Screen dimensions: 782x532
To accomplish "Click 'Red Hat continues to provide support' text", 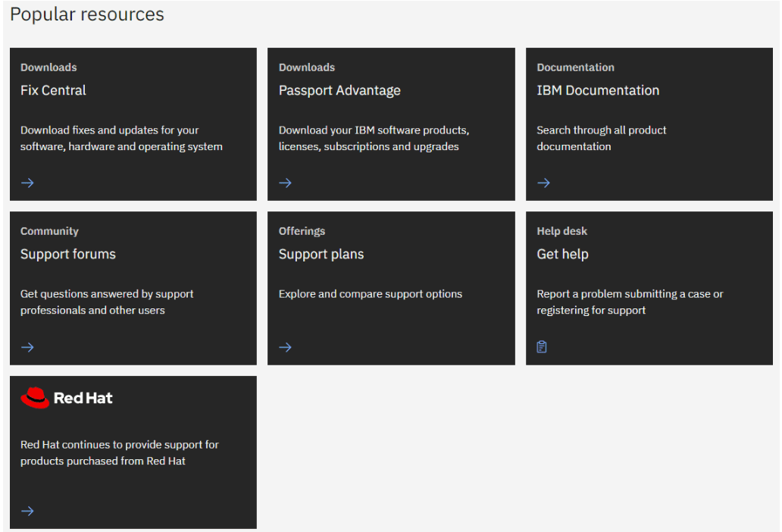I will tap(119, 452).
